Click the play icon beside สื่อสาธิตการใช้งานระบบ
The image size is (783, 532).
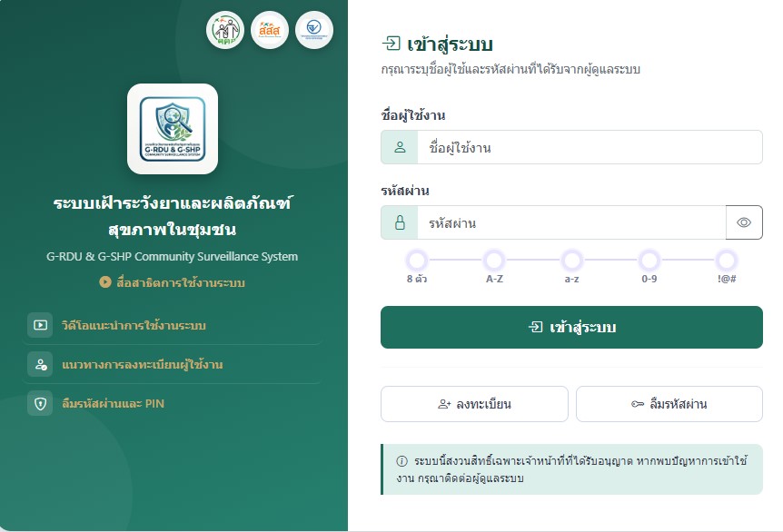[x=104, y=282]
